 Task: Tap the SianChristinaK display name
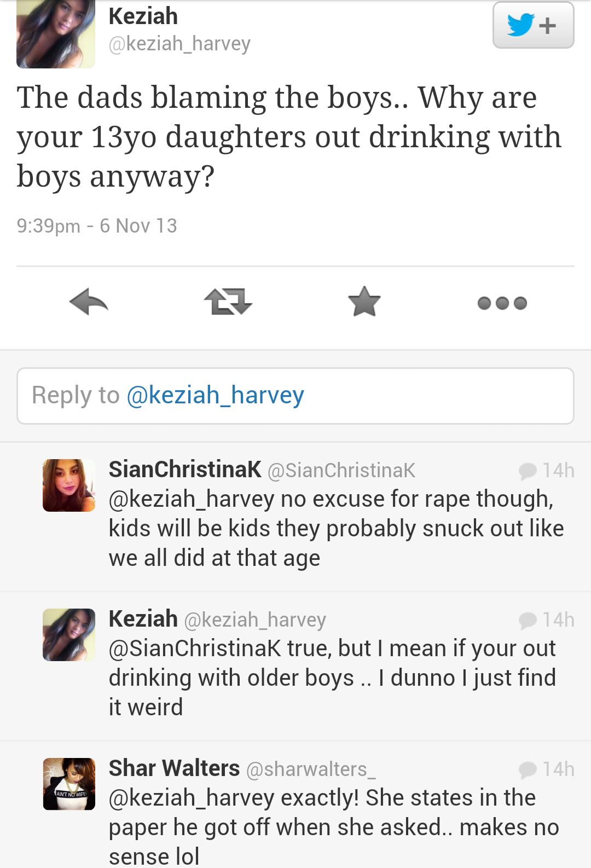point(185,470)
